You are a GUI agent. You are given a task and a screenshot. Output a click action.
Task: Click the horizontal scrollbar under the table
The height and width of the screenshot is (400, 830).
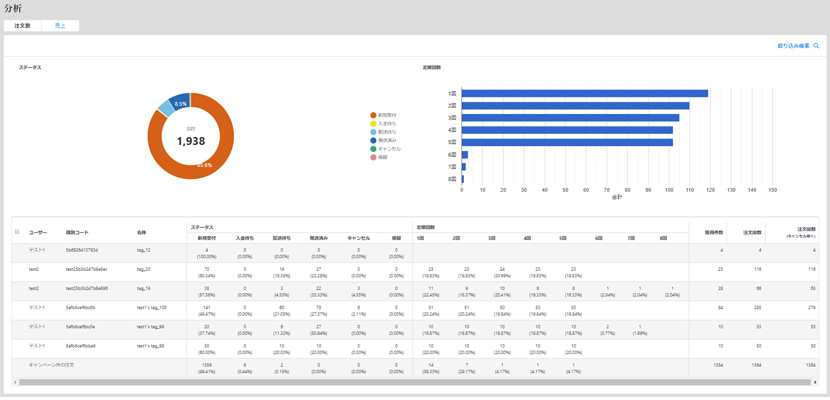tap(400, 382)
